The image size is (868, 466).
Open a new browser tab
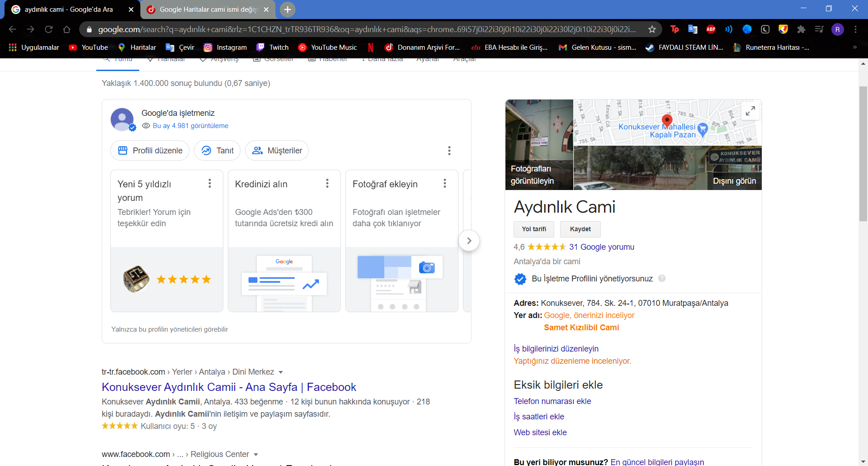[x=288, y=10]
